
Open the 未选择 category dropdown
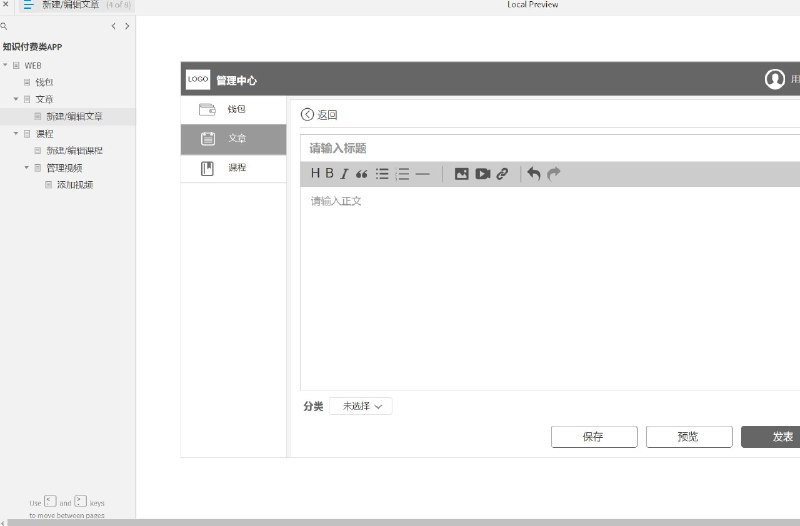(x=361, y=406)
